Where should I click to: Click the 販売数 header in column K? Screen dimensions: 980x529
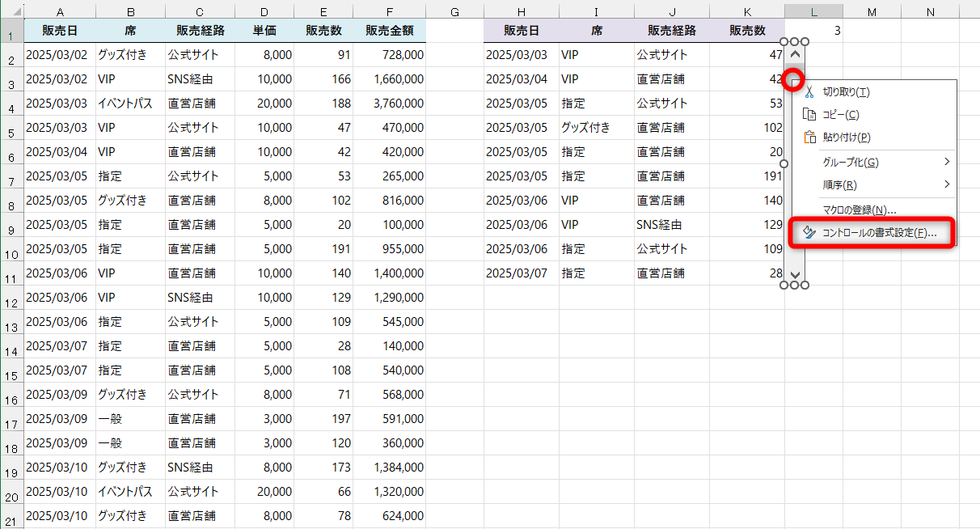pyautogui.click(x=747, y=31)
